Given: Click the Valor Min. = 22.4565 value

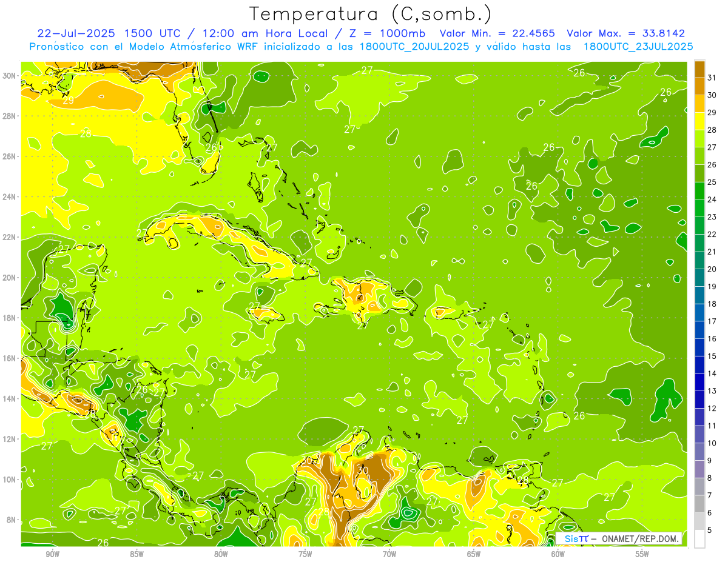Looking at the screenshot, I should (x=499, y=33).
